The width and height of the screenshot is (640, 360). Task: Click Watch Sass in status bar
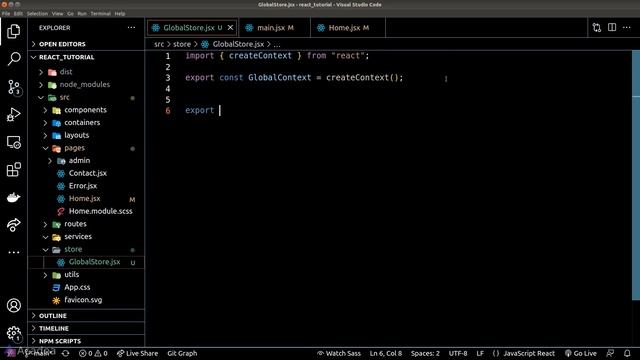[x=339, y=353]
